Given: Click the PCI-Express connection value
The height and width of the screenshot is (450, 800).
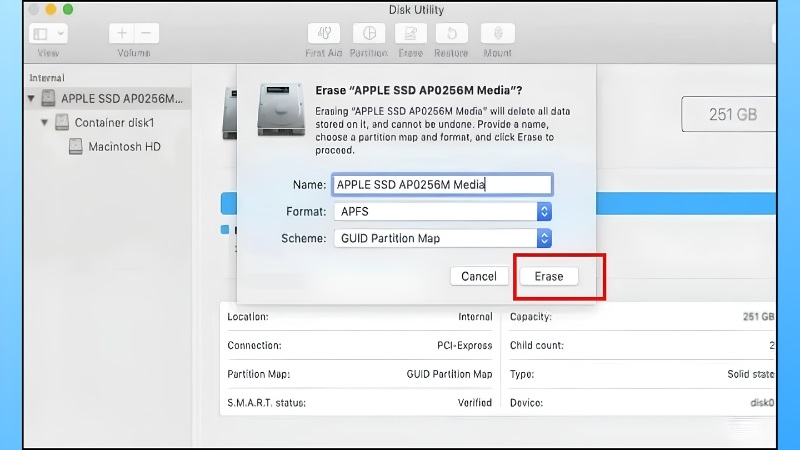Looking at the screenshot, I should [464, 345].
